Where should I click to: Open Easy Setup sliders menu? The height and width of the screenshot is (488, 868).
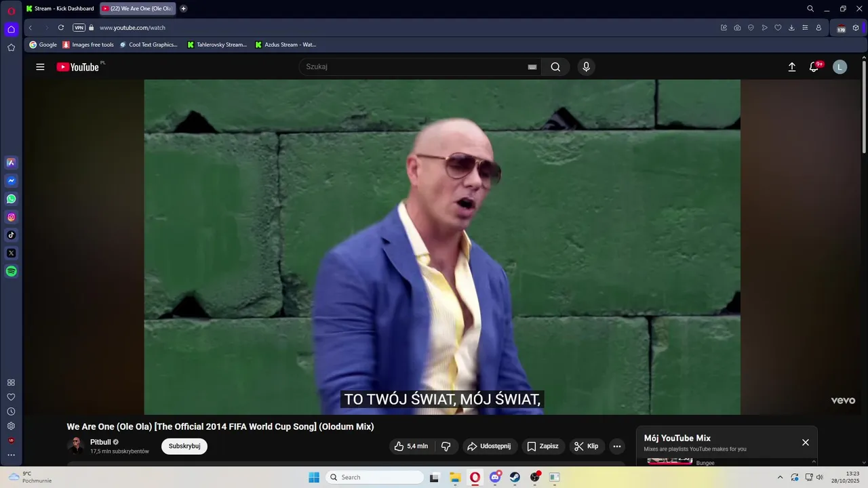click(x=805, y=28)
